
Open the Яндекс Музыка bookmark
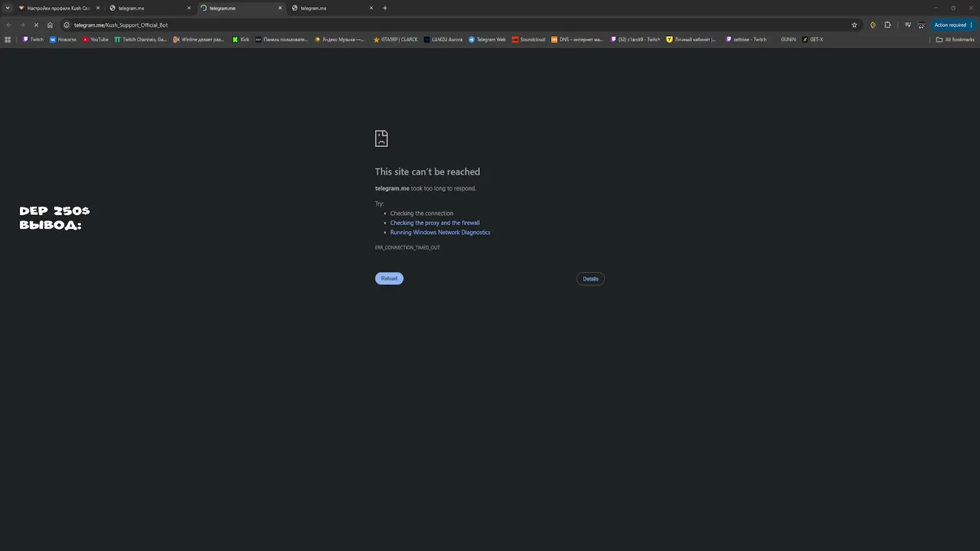[340, 39]
